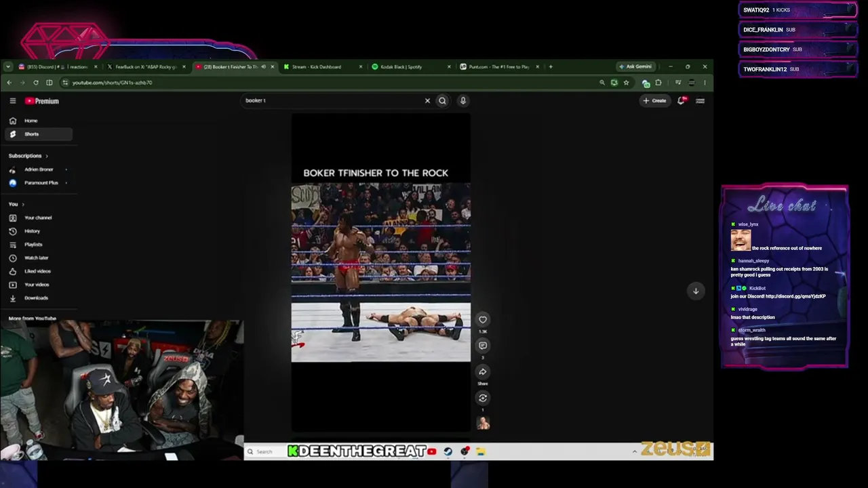Open Your videos
868x488 pixels.
(x=39, y=285)
